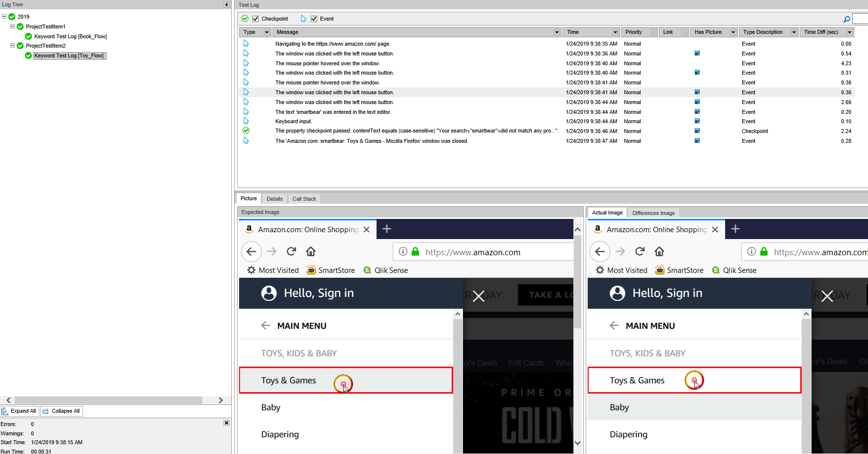
Task: Click home icon in Actual Image browser
Action: point(659,251)
